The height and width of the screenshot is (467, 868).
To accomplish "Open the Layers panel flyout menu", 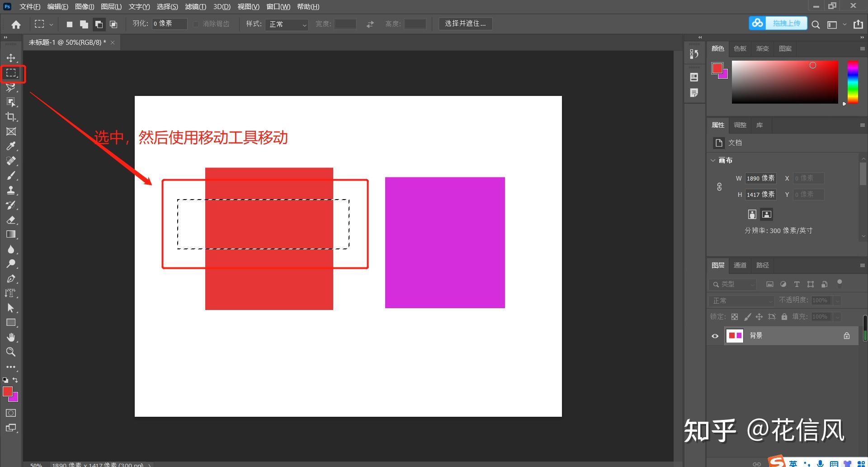I will tap(862, 265).
